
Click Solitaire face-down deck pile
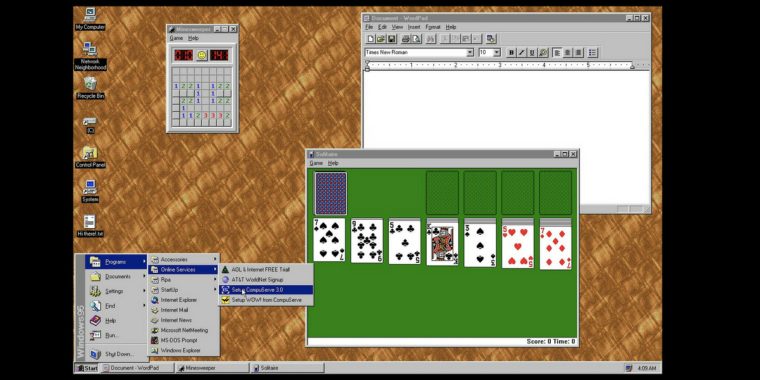331,193
